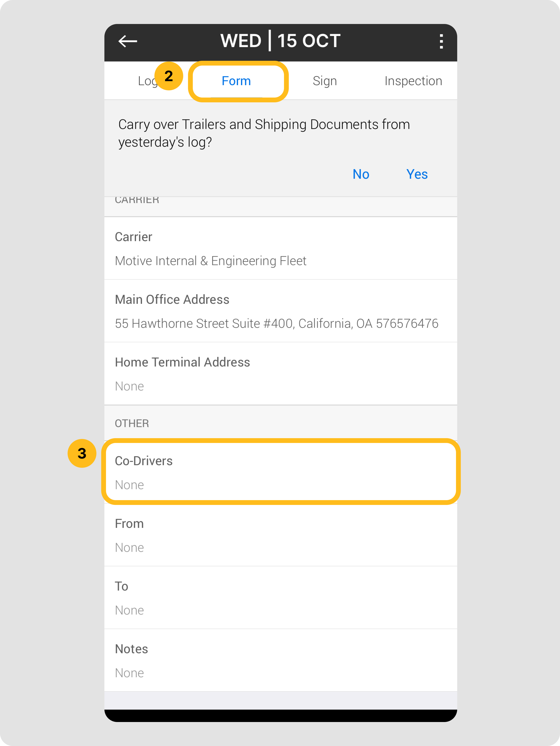Tap Yes to carry over trailers
The height and width of the screenshot is (746, 560).
[417, 174]
